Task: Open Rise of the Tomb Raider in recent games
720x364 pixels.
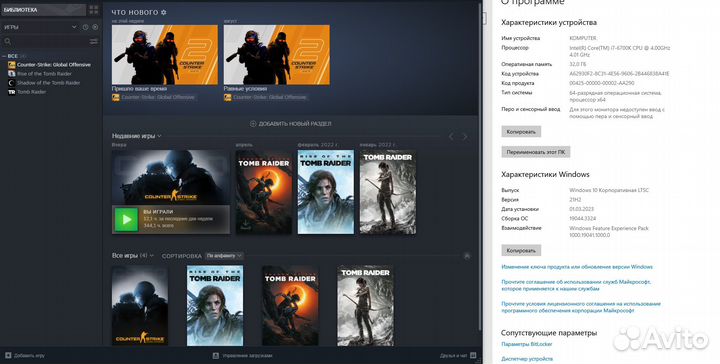Action: pyautogui.click(x=326, y=192)
